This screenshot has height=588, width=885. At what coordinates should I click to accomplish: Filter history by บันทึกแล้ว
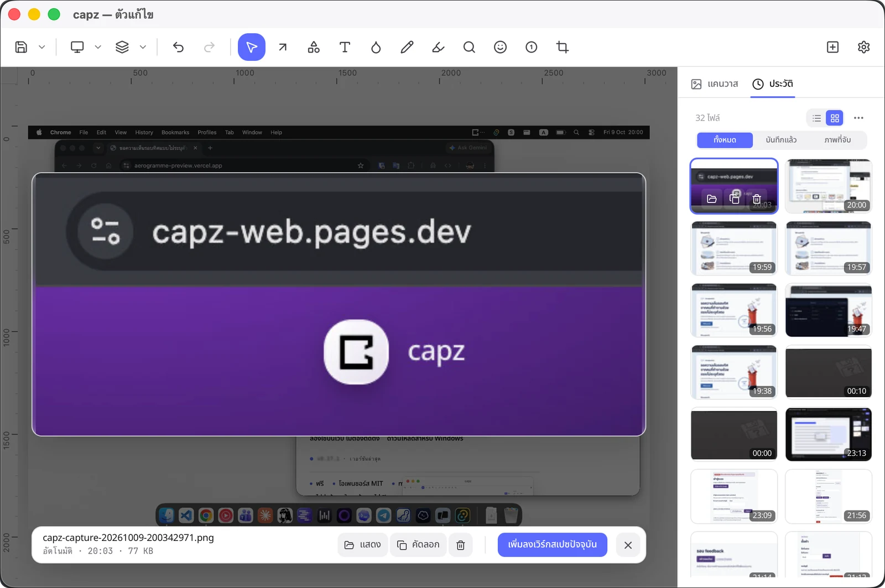(781, 140)
